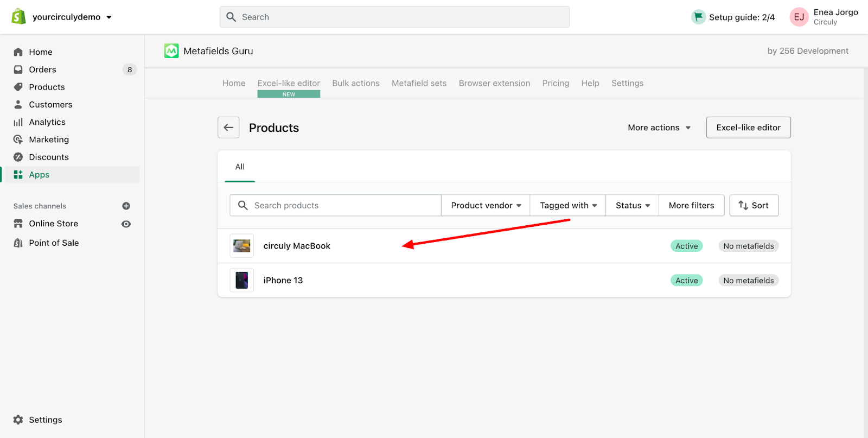Open the app Settings tab
The width and height of the screenshot is (868, 438).
(x=627, y=83)
